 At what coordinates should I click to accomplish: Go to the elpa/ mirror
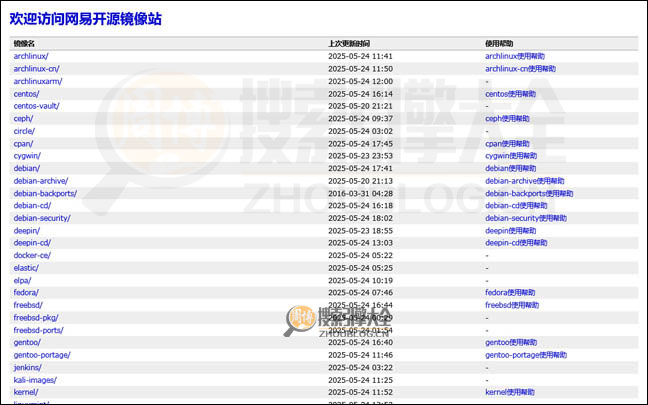click(22, 281)
